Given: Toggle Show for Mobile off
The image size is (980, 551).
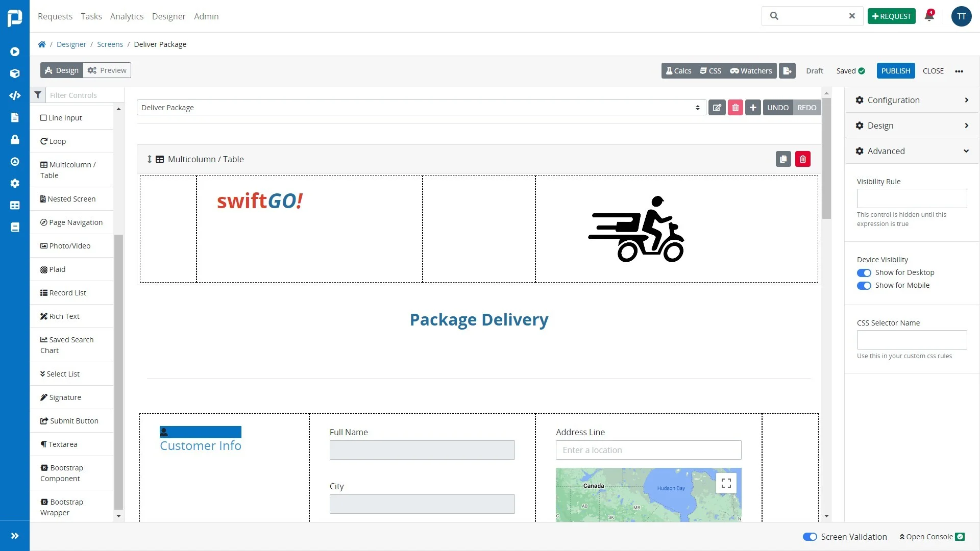Looking at the screenshot, I should (x=864, y=286).
